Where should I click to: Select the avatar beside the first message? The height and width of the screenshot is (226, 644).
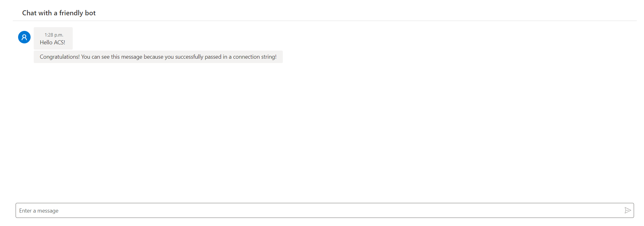click(x=24, y=37)
